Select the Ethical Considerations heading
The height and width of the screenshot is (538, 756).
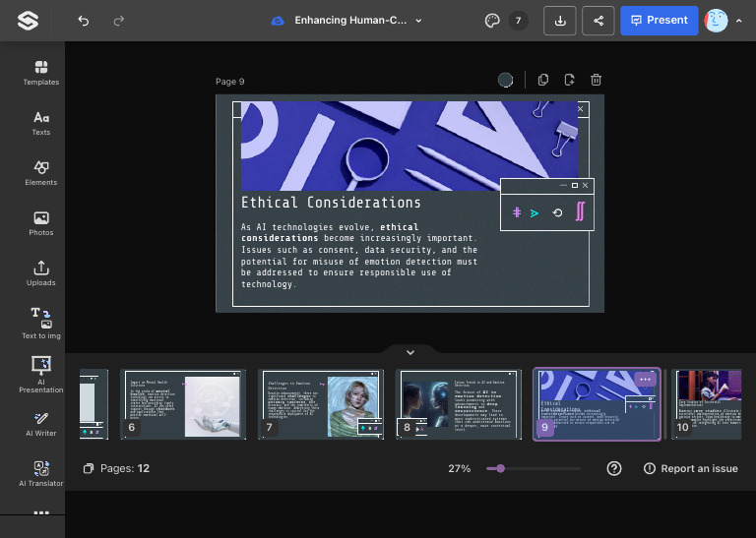(x=331, y=203)
